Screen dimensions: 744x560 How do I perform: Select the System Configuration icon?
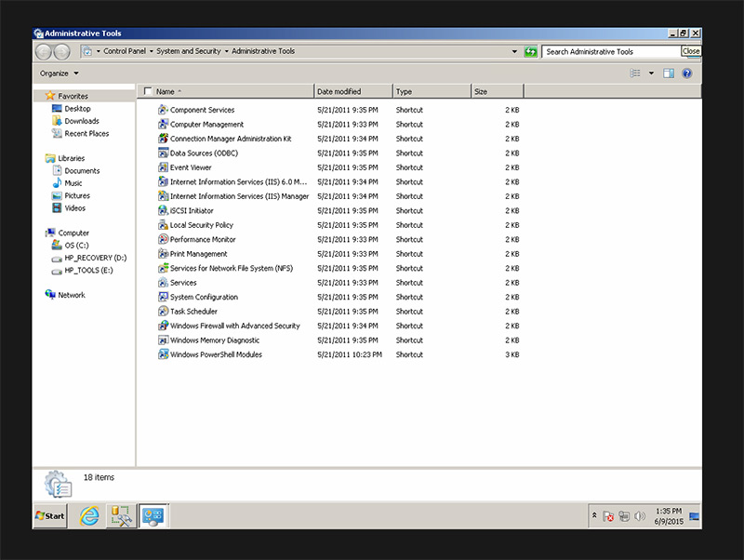tap(163, 297)
